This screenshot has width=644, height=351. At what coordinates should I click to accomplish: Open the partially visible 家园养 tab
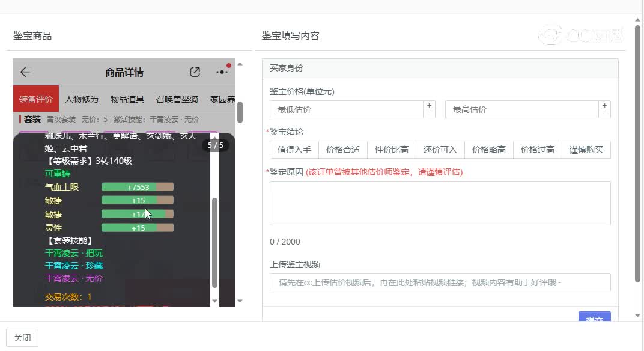[x=223, y=99]
